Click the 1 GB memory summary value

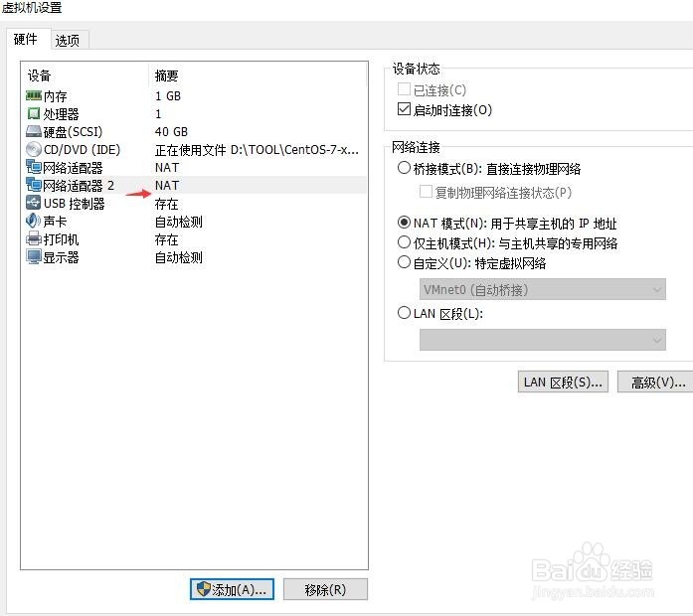[168, 95]
